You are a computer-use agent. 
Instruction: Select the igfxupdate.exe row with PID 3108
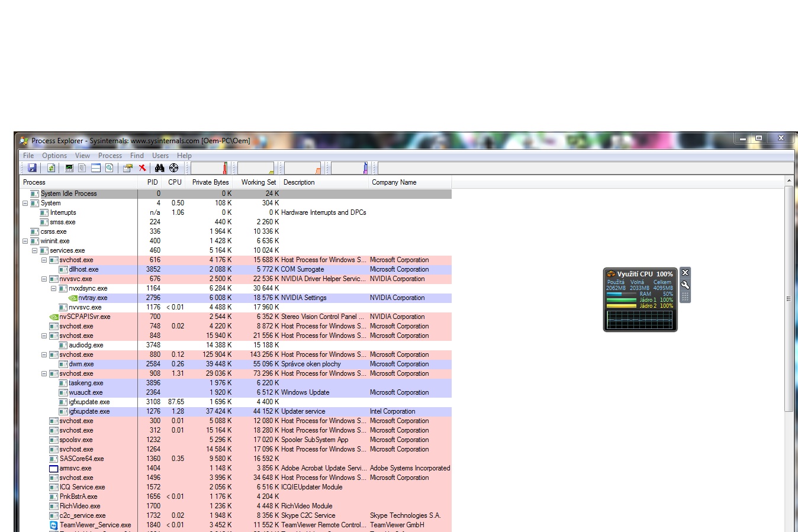pyautogui.click(x=237, y=402)
